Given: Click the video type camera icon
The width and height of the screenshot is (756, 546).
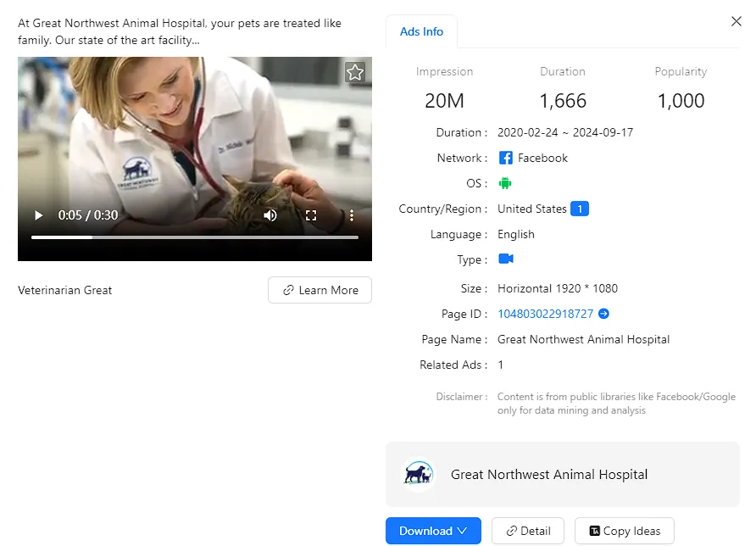Looking at the screenshot, I should coord(505,259).
